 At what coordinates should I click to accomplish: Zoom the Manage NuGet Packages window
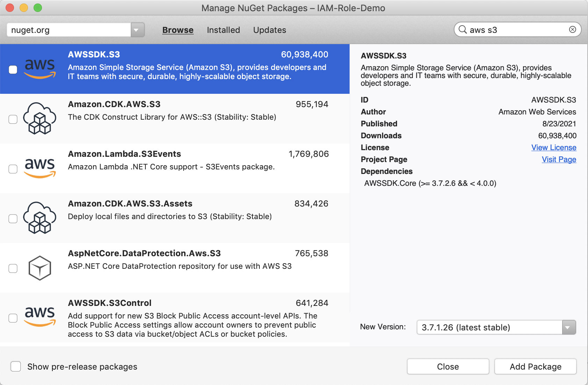[x=38, y=8]
